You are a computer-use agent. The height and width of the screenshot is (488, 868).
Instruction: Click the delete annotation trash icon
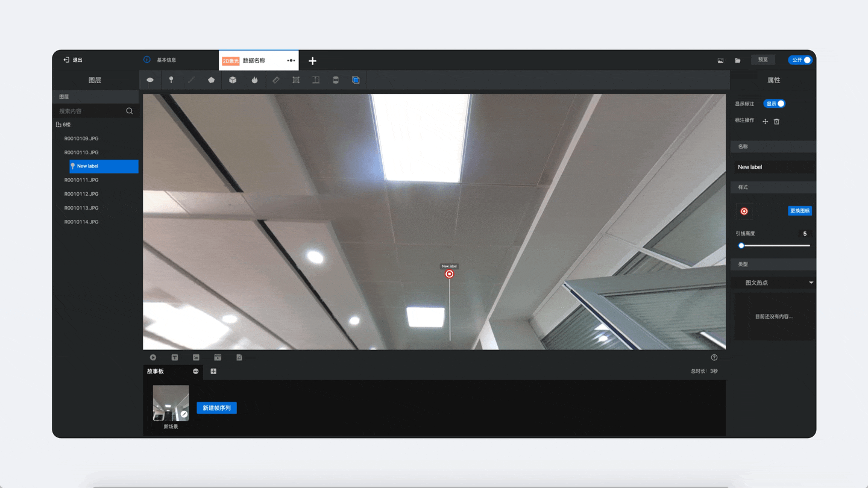pos(776,121)
